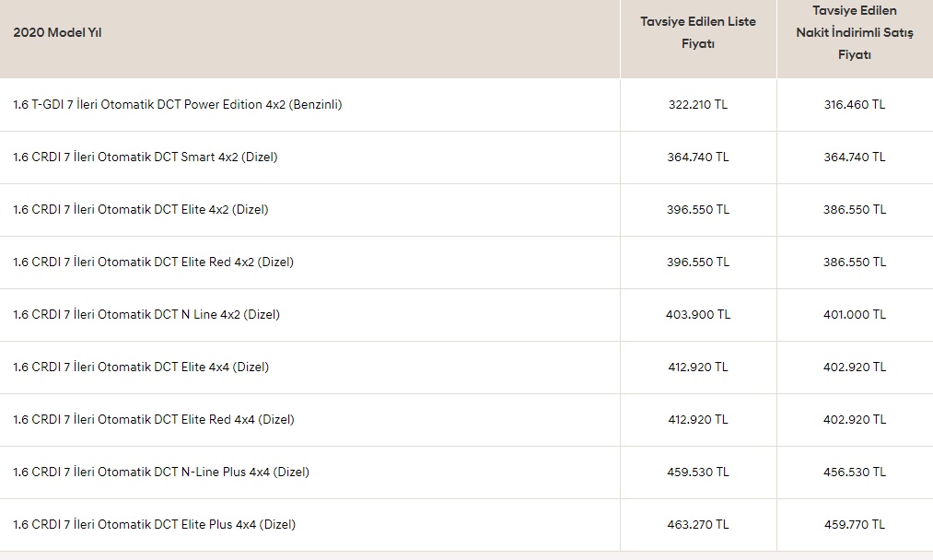Select the 459.770 TL discounted price
Image resolution: width=933 pixels, height=560 pixels.
point(855,524)
